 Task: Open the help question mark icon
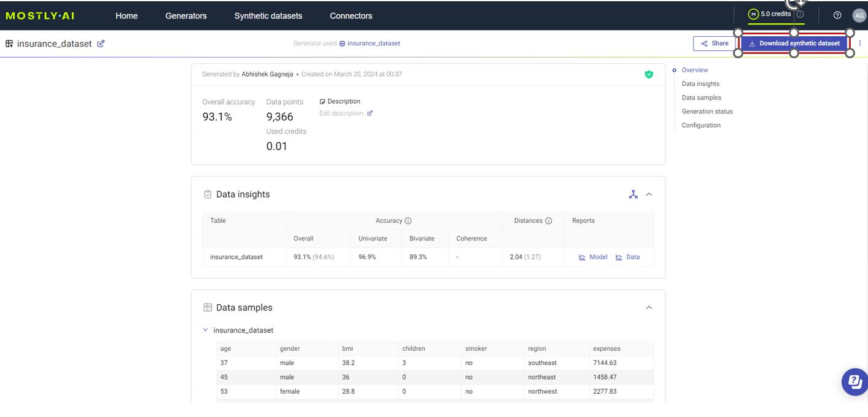tap(837, 15)
